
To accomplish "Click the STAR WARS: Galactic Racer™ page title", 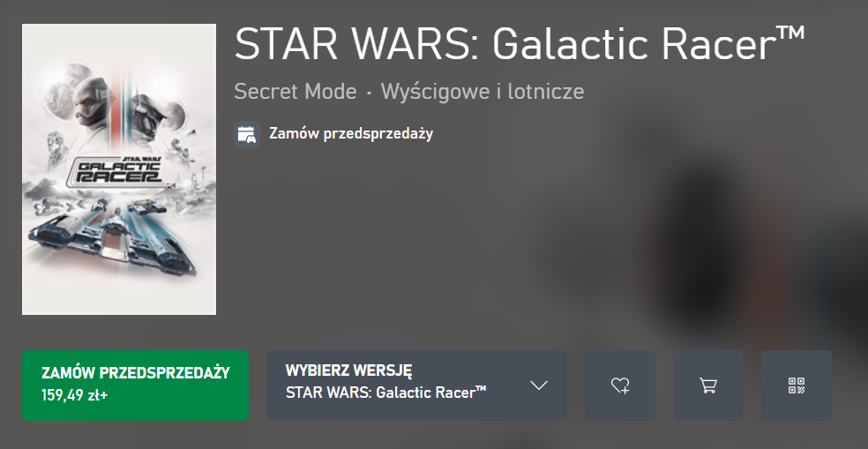I will [x=520, y=43].
